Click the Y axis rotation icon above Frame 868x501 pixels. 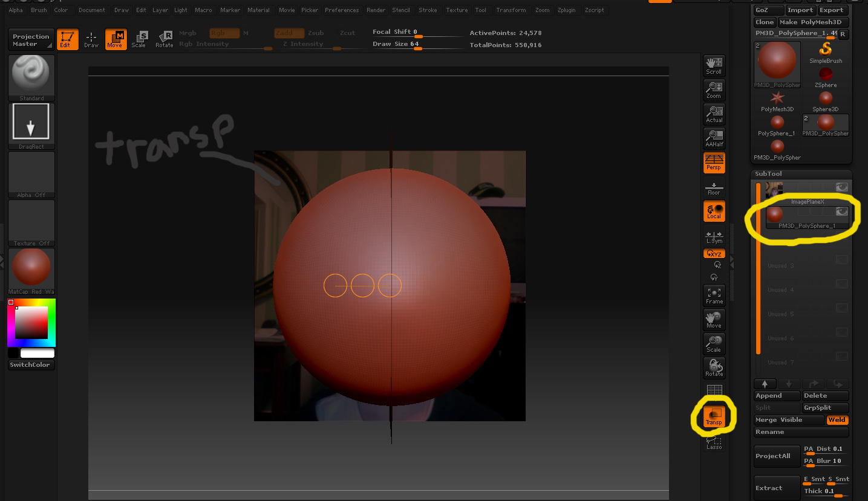(x=714, y=277)
